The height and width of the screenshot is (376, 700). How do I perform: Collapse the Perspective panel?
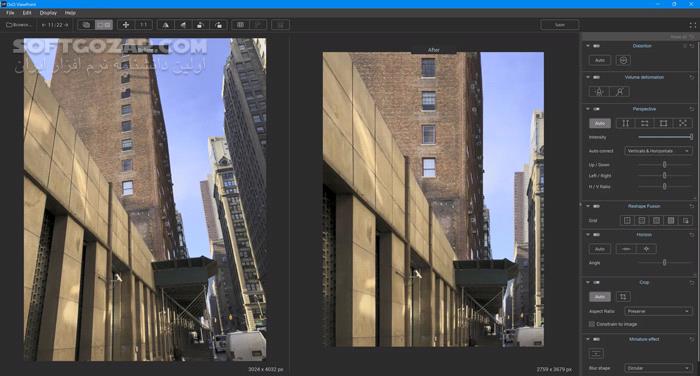click(x=588, y=109)
